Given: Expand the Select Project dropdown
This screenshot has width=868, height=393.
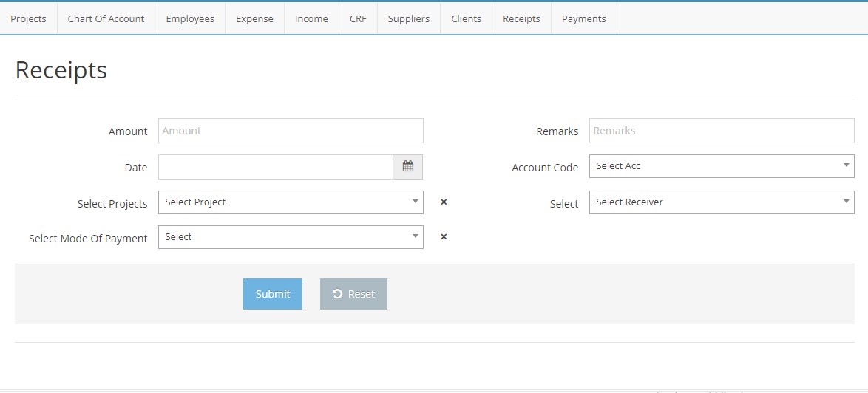Looking at the screenshot, I should point(291,202).
